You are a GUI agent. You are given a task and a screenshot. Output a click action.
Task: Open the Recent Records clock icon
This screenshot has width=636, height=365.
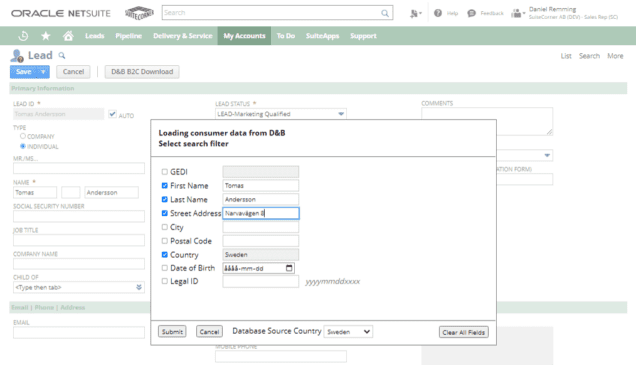(23, 36)
